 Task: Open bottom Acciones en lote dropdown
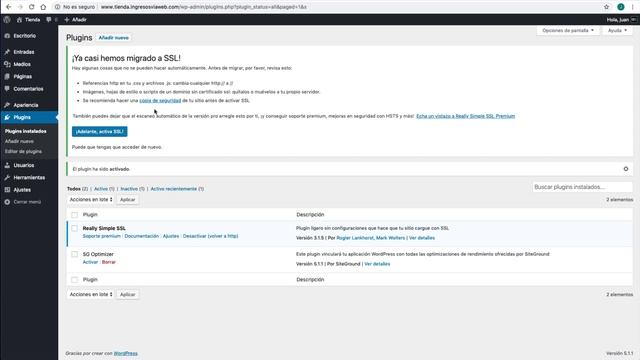[x=91, y=294]
